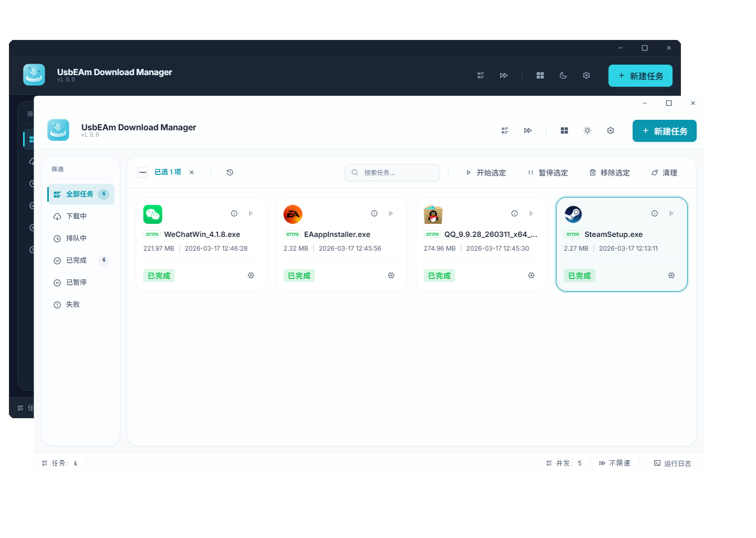756x538 pixels.
Task: Open 不限速 speed limit setting in status bar
Action: 615,463
